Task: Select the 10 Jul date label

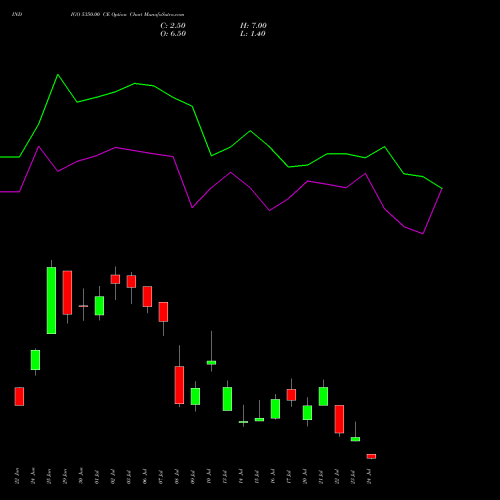Action: point(209,476)
